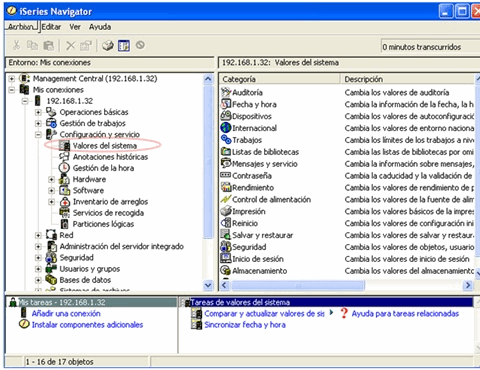Click the Categoría column header
480x370 pixels.
(x=279, y=79)
